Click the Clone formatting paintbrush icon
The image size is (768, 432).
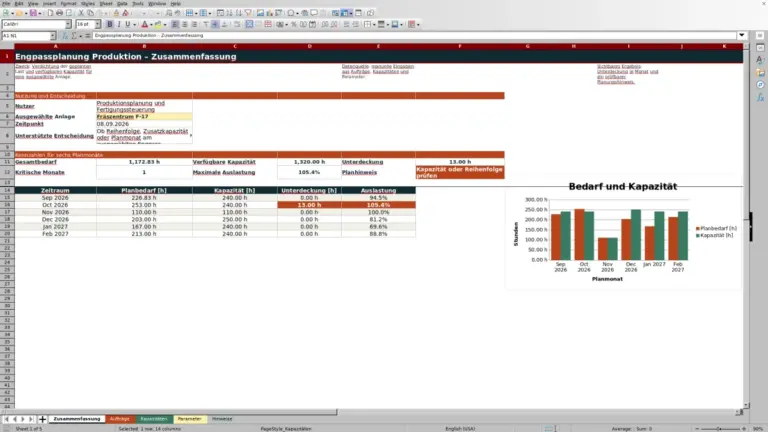click(x=116, y=13)
